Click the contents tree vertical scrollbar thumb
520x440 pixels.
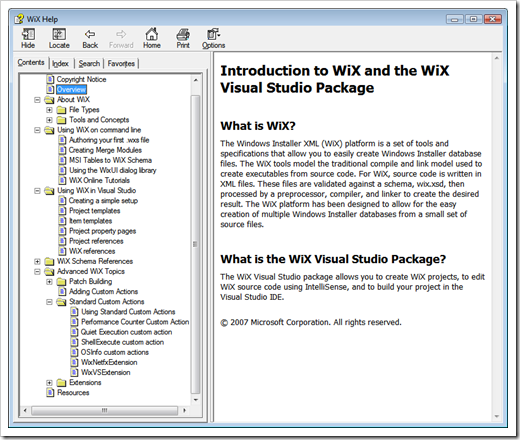[195, 244]
